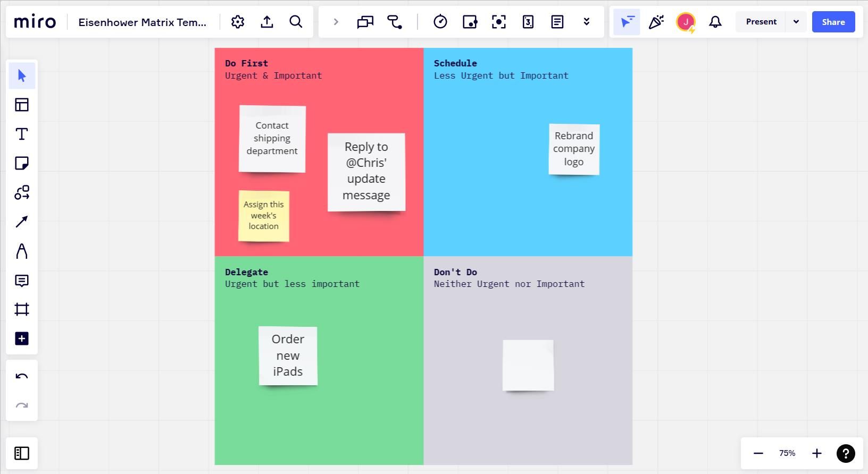This screenshot has height=474, width=868.
Task: Click the Present button
Action: click(761, 22)
